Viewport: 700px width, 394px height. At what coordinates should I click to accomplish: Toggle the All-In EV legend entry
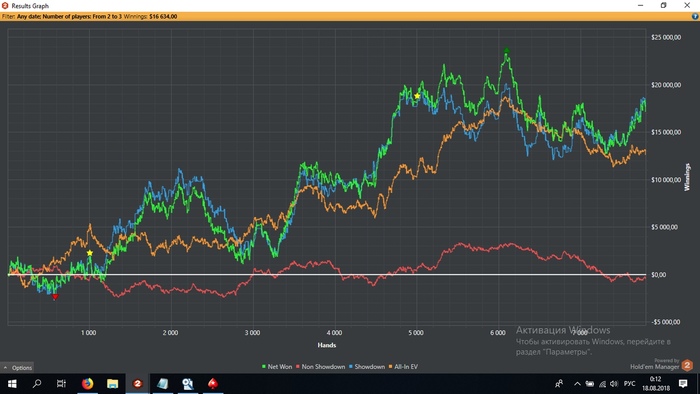coord(403,367)
